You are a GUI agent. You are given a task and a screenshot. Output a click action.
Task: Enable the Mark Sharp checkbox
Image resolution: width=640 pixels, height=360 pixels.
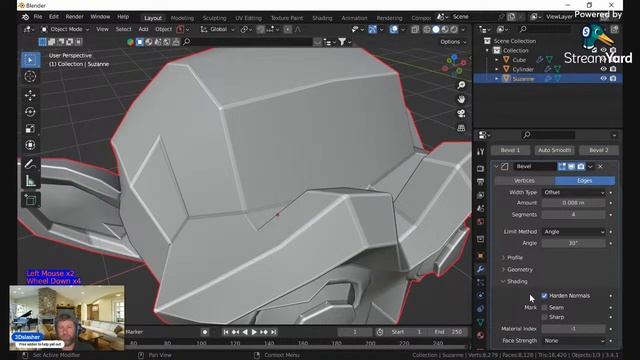[544, 317]
